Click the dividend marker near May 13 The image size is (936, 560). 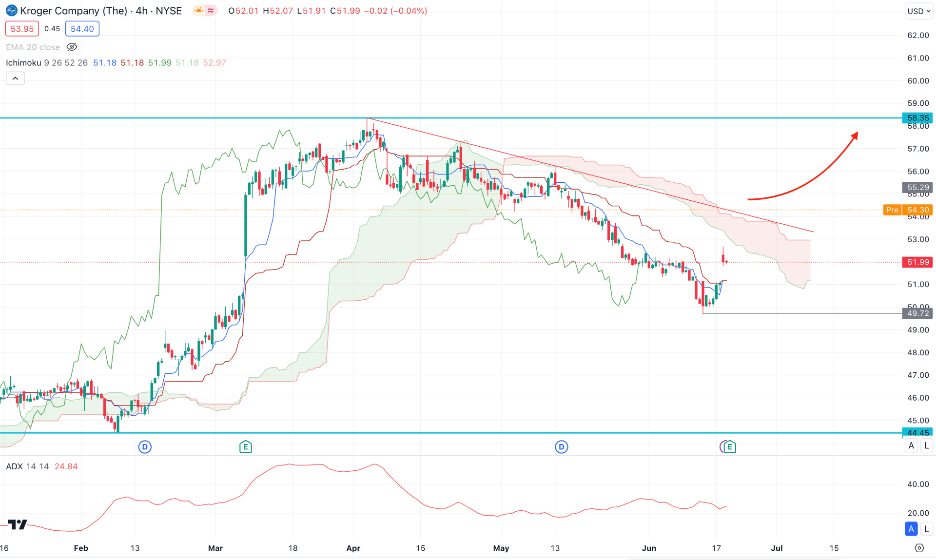(x=562, y=446)
